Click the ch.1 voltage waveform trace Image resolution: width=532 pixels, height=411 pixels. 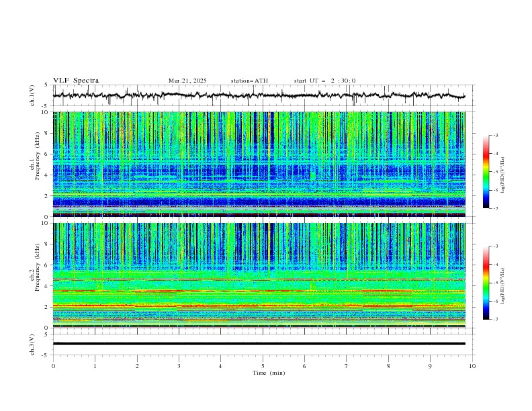259,95
